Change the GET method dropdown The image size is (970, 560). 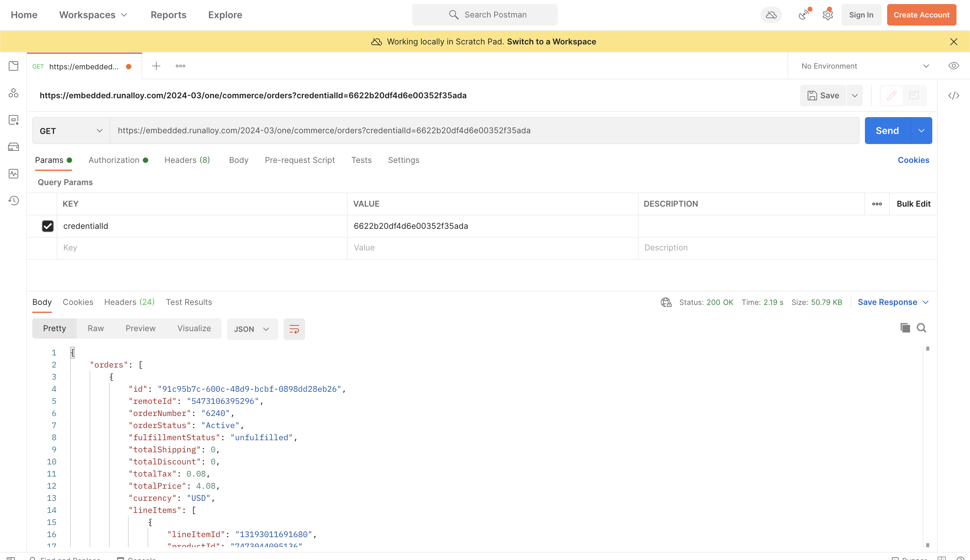(x=71, y=131)
